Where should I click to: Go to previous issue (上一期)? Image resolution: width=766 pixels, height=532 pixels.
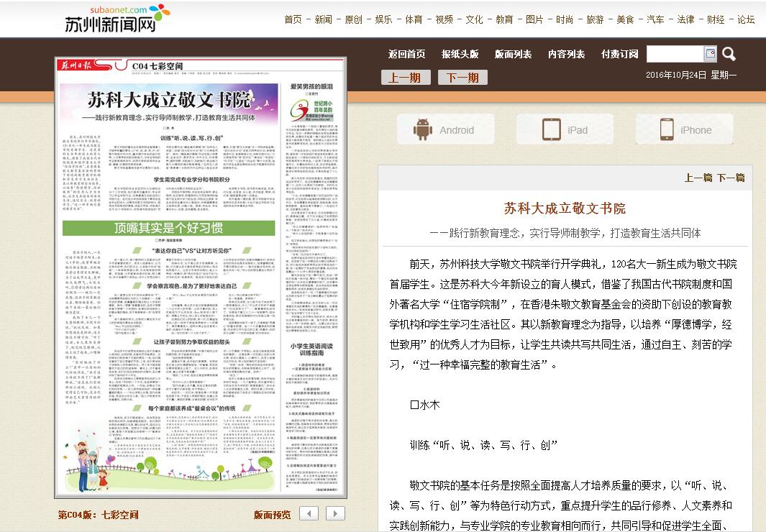(405, 78)
